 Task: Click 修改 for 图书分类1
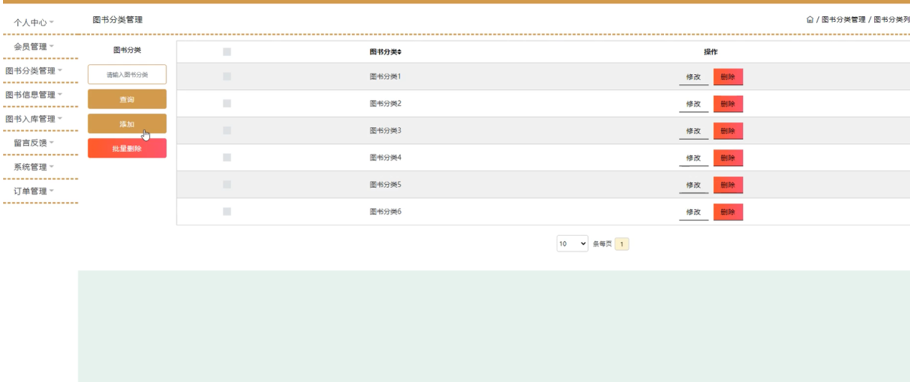(694, 77)
